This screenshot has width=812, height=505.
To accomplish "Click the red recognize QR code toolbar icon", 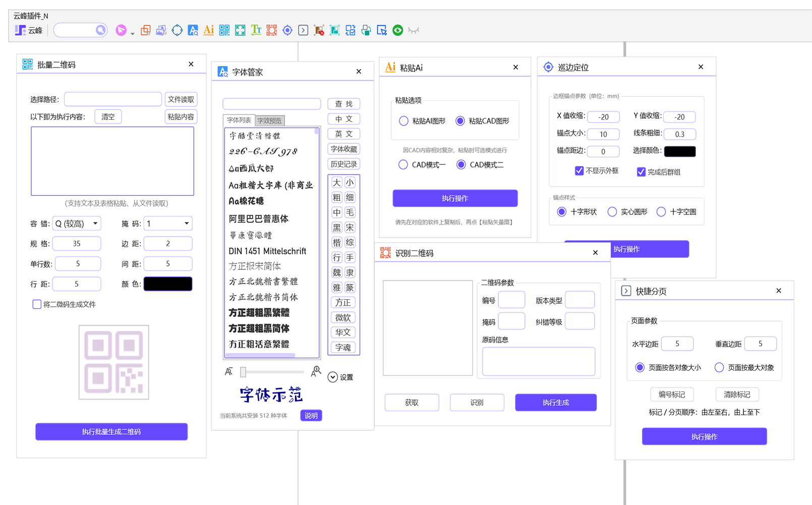I will 271,30.
